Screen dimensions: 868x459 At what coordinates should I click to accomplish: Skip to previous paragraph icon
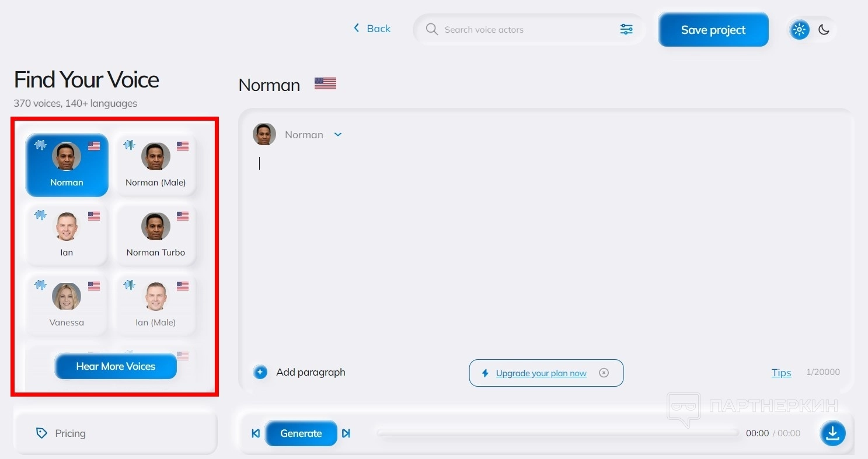coord(256,433)
